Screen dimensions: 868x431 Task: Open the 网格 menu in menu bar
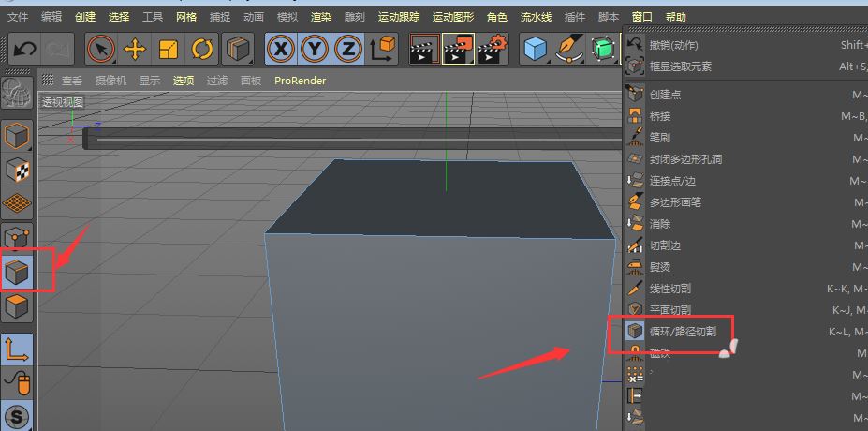coord(186,17)
